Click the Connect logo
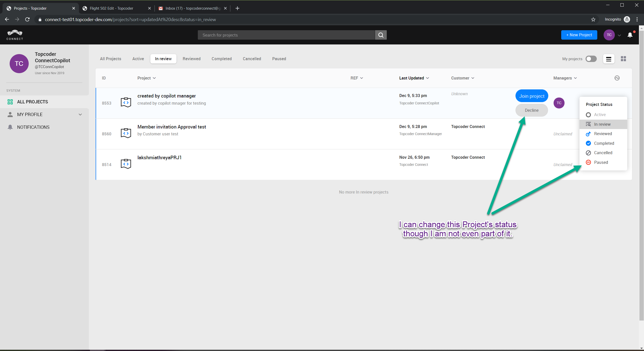This screenshot has width=644, height=351. tap(15, 35)
